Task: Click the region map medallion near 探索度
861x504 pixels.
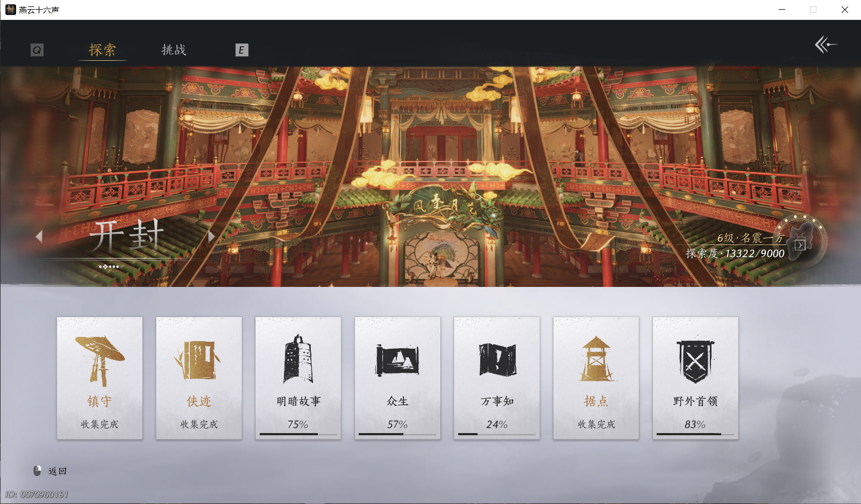Action: (x=800, y=242)
